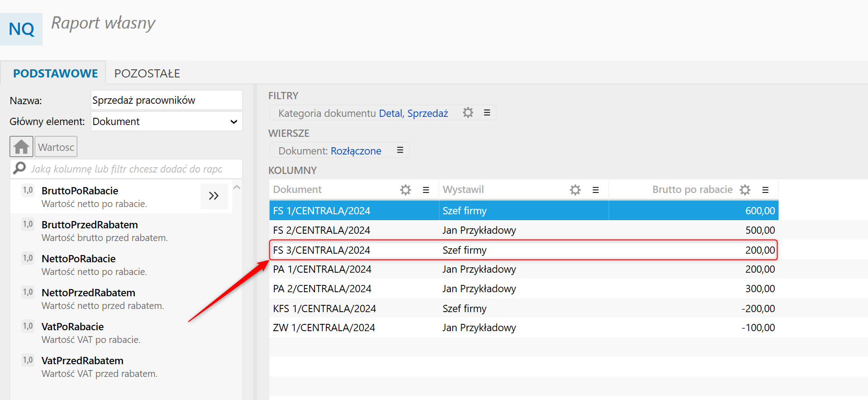Open settings gear for Kategoria dokumentu filter
This screenshot has height=400, width=868.
tap(468, 113)
